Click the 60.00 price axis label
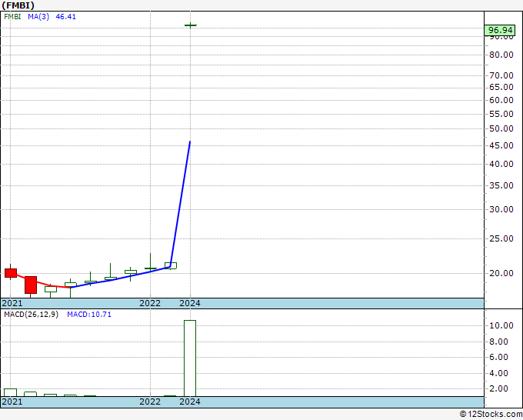 pos(501,101)
